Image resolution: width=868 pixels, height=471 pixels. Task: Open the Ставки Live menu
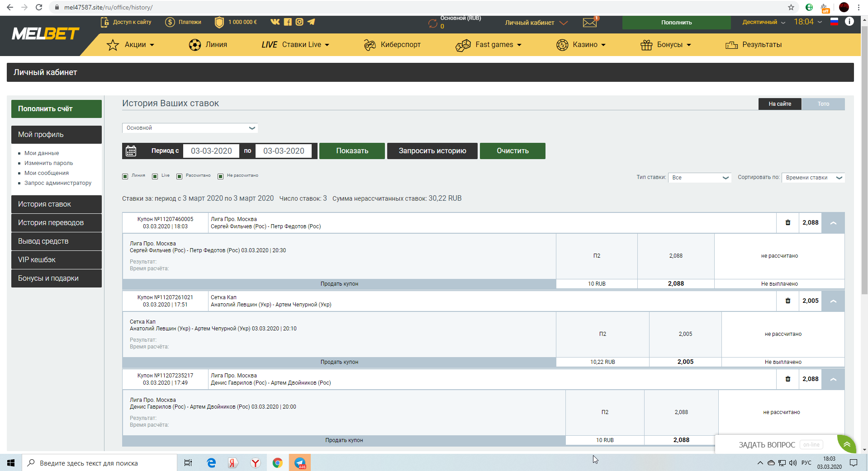click(x=295, y=45)
